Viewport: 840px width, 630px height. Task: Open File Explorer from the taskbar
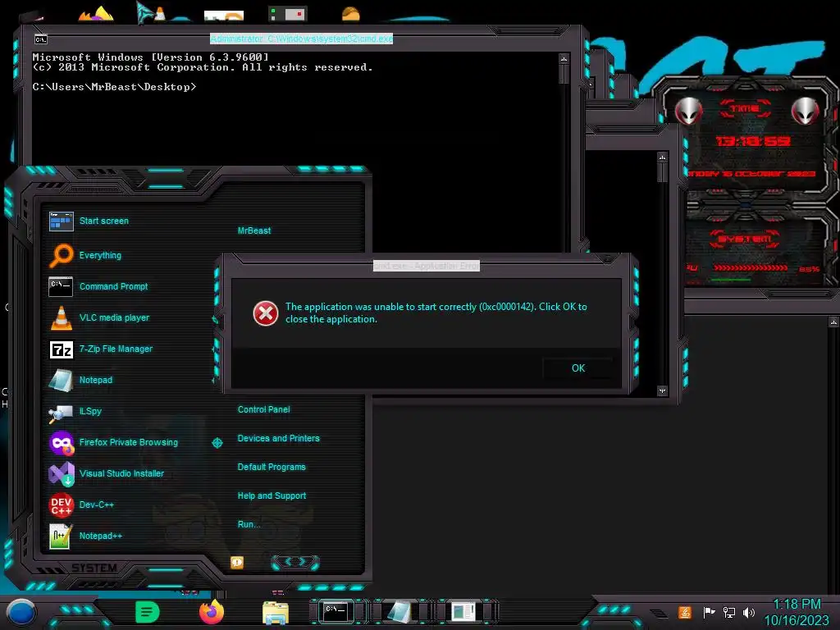(276, 612)
